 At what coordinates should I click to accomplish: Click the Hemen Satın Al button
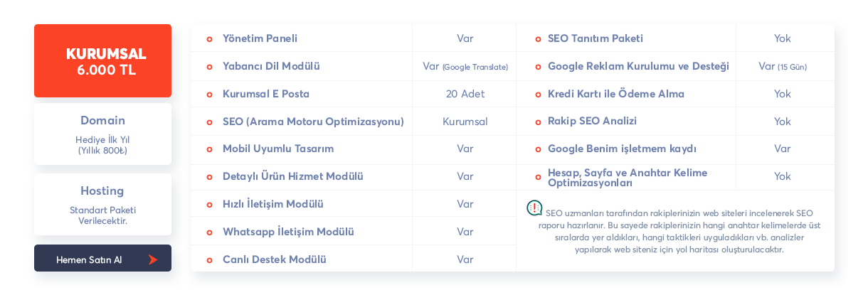tap(102, 258)
